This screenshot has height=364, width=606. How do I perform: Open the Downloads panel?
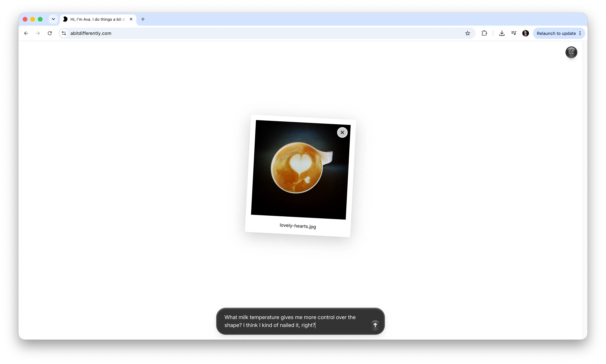(x=502, y=33)
